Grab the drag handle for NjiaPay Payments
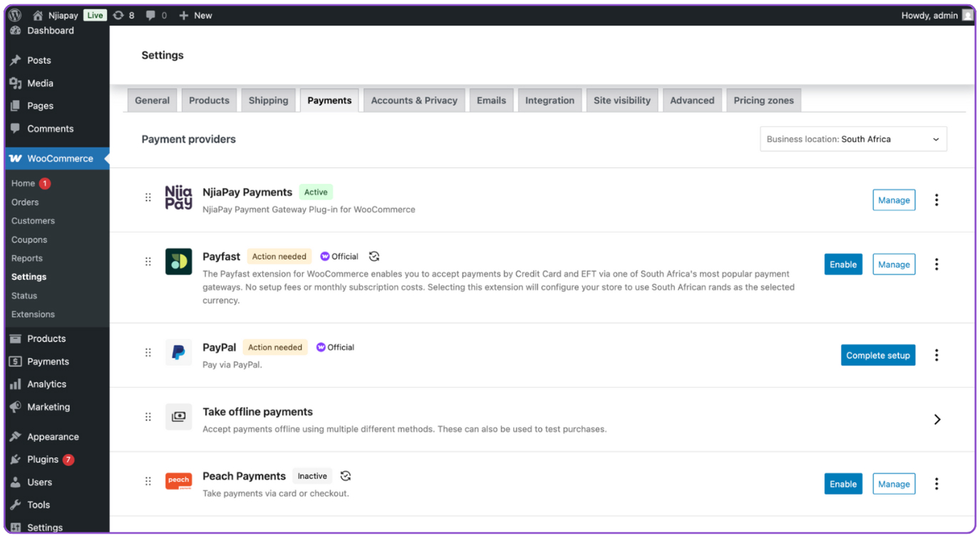This screenshot has height=538, width=980. point(148,197)
